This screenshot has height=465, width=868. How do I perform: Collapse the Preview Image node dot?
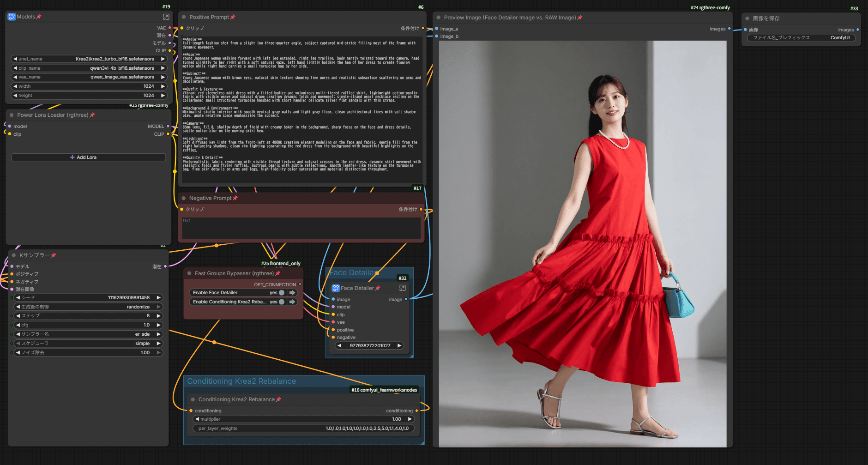click(438, 18)
